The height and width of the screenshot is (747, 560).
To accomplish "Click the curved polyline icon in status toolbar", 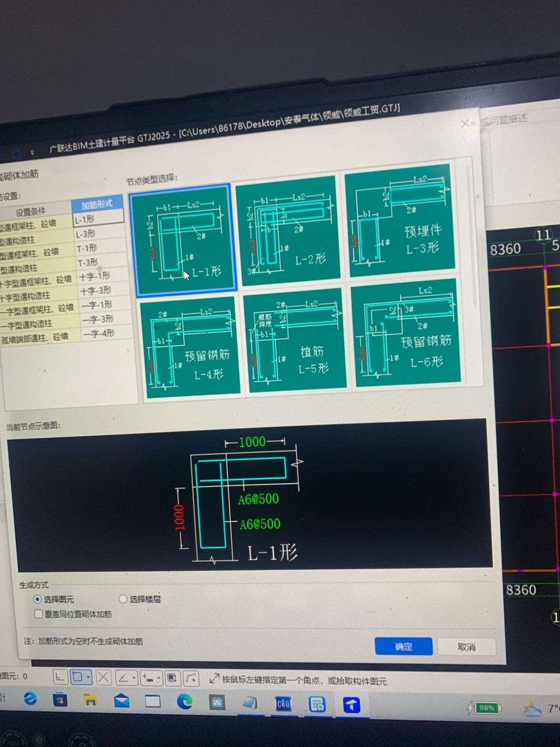I will click(191, 678).
